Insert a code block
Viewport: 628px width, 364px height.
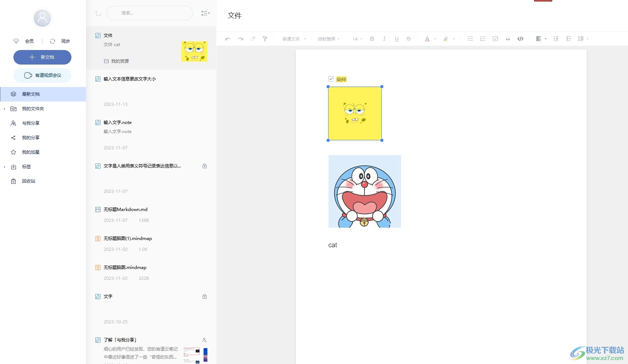[x=520, y=39]
